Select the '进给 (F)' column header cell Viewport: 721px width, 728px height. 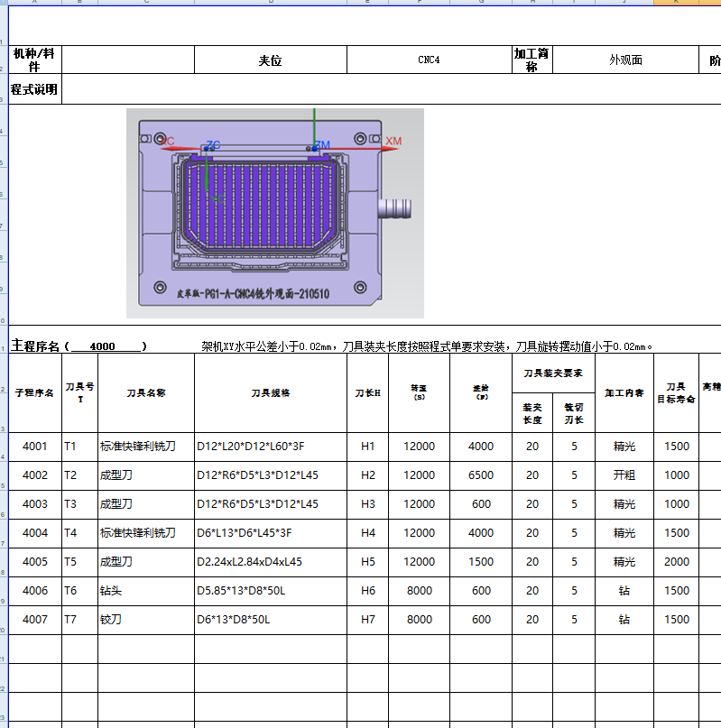(x=481, y=393)
